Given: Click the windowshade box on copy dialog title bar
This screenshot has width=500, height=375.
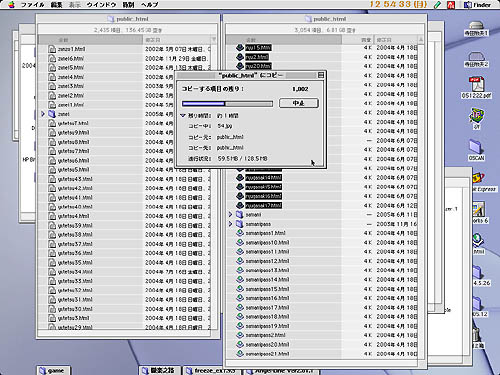Looking at the screenshot, I should point(321,75).
